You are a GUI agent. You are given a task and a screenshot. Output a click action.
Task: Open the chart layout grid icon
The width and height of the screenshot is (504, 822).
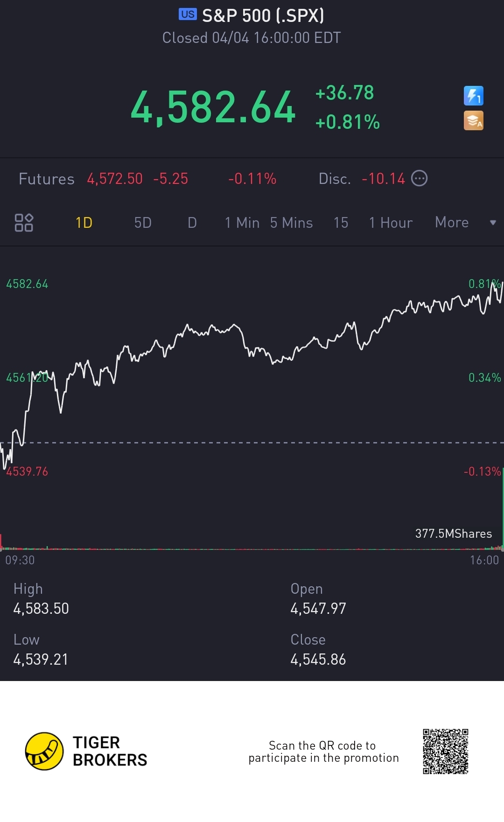24,223
